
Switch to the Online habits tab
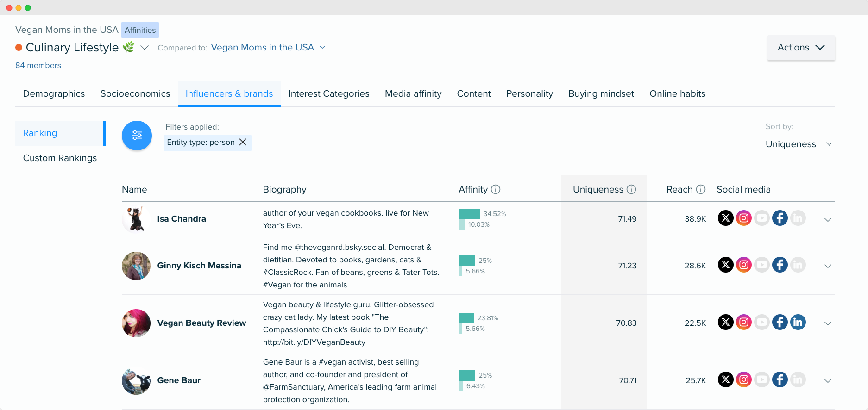click(x=677, y=94)
